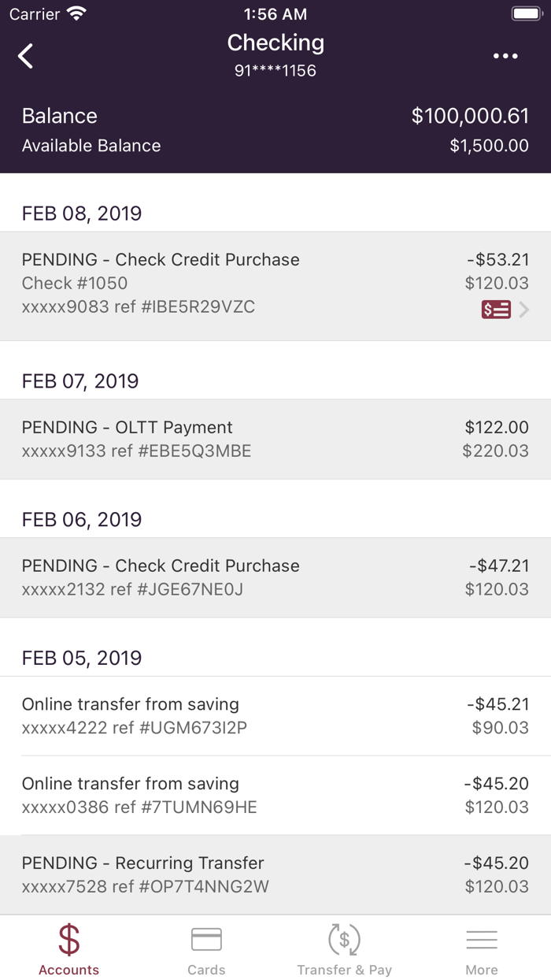This screenshot has width=551, height=980.
Task: Tap the back arrow to leave Checking
Action: pyautogui.click(x=24, y=56)
